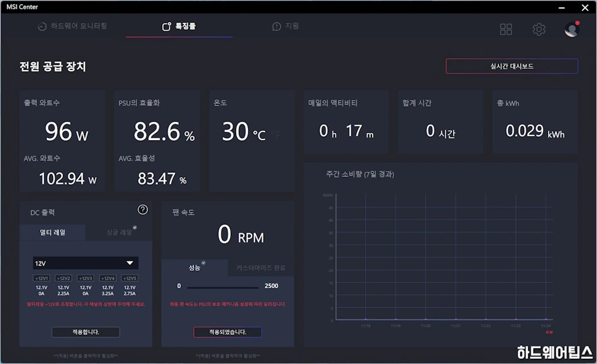Screen dimensions: 597x364
Task: Click the 합계 시간 card heading
Action: tap(417, 103)
